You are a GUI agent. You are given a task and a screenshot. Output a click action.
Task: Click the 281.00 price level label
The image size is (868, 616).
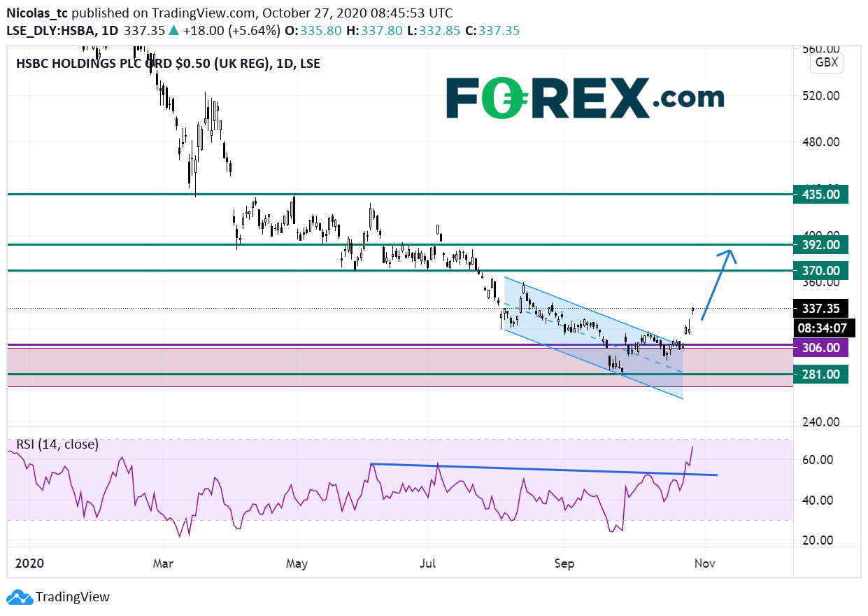(821, 374)
